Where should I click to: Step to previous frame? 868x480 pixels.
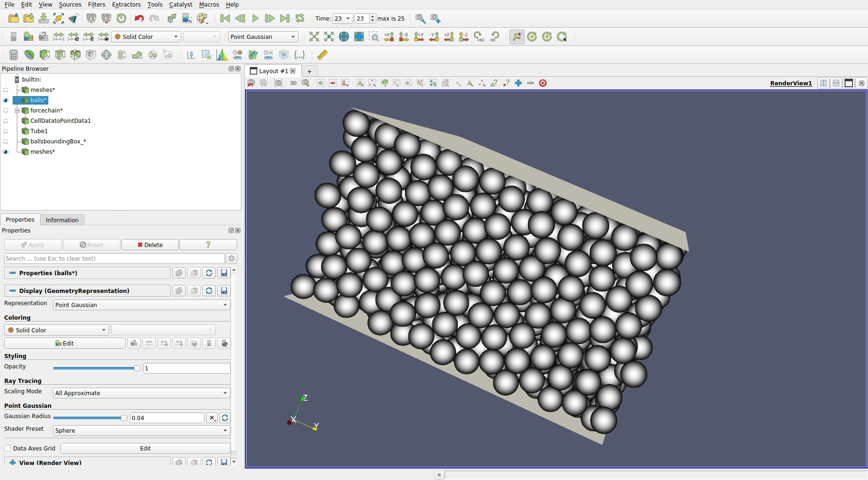[240, 18]
